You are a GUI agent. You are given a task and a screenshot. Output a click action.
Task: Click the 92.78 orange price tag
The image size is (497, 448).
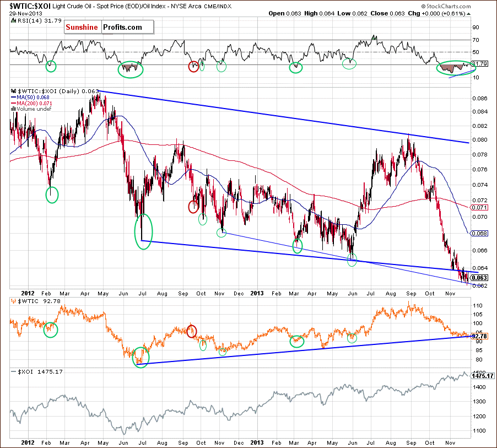click(479, 336)
